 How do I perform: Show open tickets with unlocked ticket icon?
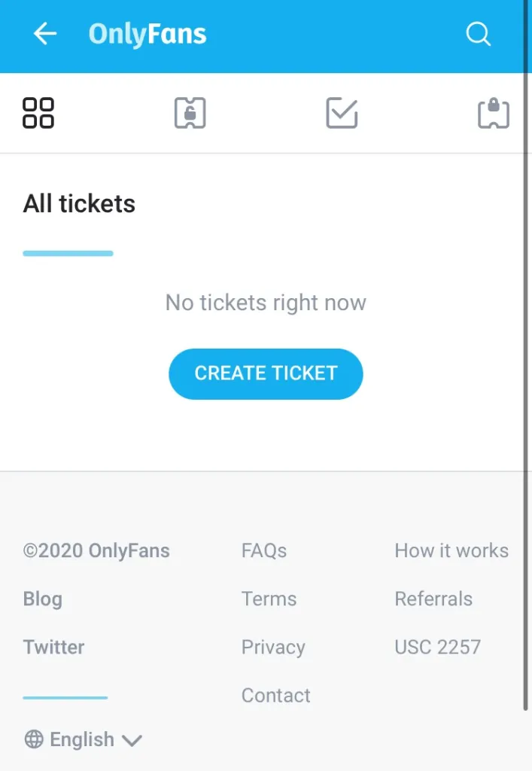tap(190, 113)
